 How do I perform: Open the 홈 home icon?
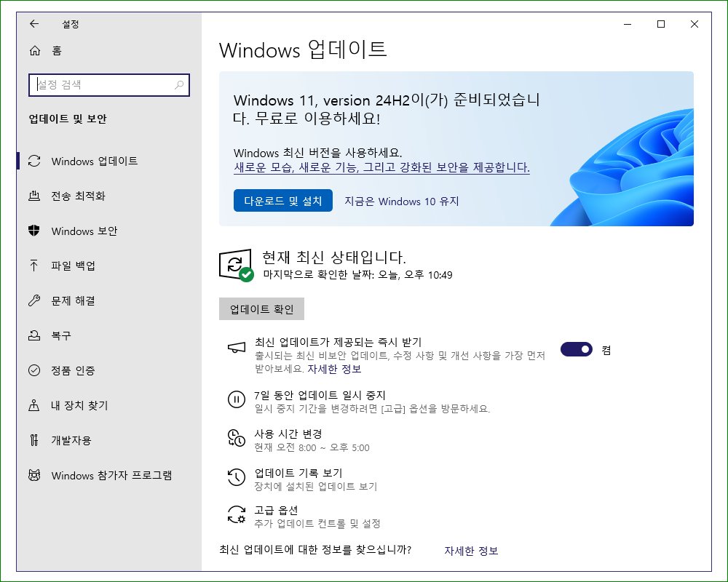(35, 51)
